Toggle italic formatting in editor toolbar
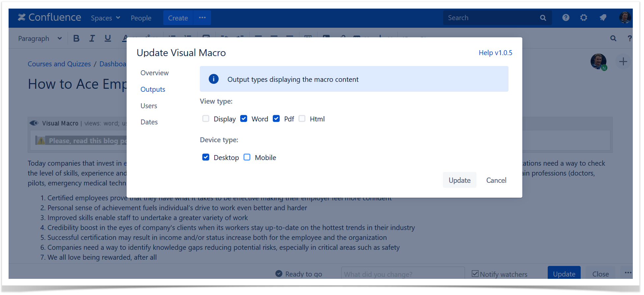This screenshot has height=295, width=644. coord(92,38)
